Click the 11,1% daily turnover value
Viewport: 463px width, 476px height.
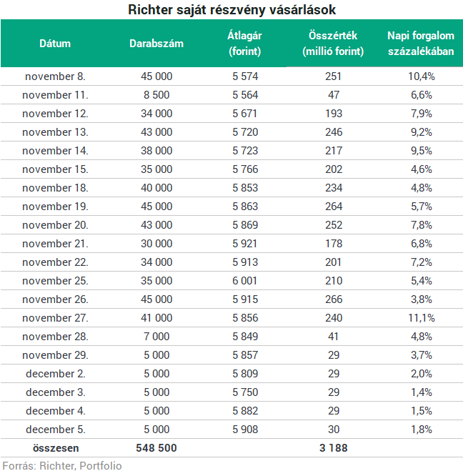421,318
